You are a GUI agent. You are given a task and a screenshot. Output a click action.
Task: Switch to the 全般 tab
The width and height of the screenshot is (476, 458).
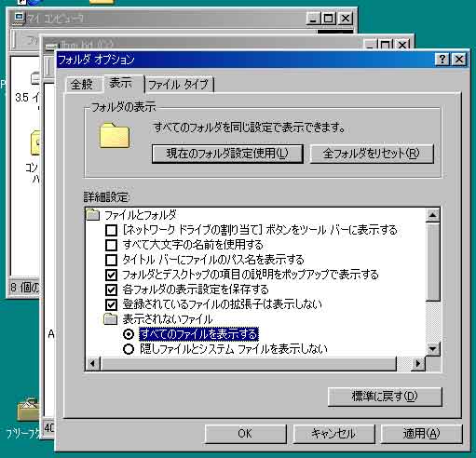pos(83,85)
